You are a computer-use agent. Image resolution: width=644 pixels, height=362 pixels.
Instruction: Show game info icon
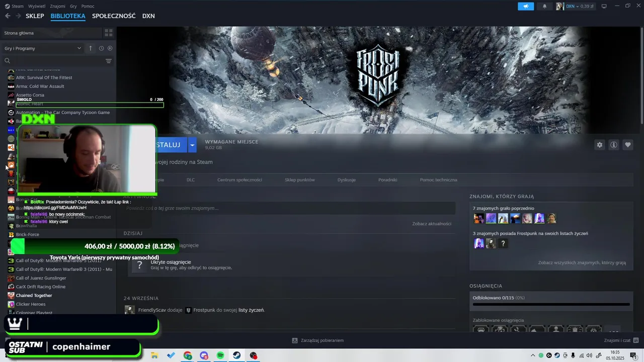(614, 145)
